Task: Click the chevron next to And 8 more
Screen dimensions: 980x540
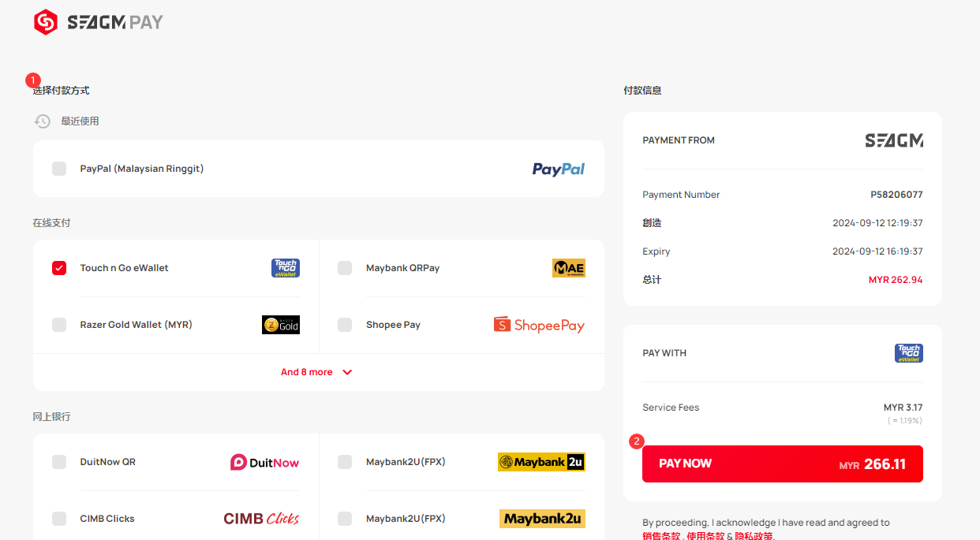Action: point(347,372)
